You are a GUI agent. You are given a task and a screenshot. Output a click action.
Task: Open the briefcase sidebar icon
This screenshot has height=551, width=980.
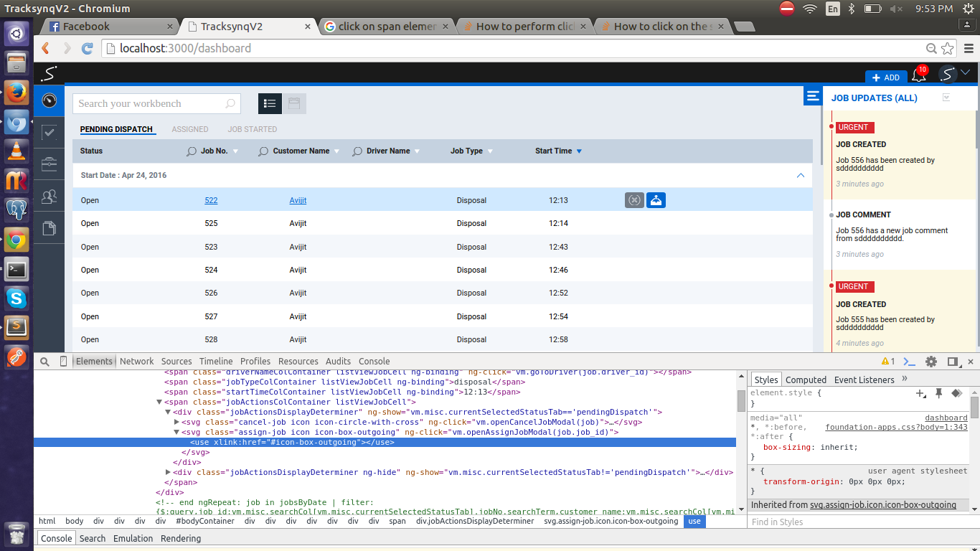tap(49, 164)
